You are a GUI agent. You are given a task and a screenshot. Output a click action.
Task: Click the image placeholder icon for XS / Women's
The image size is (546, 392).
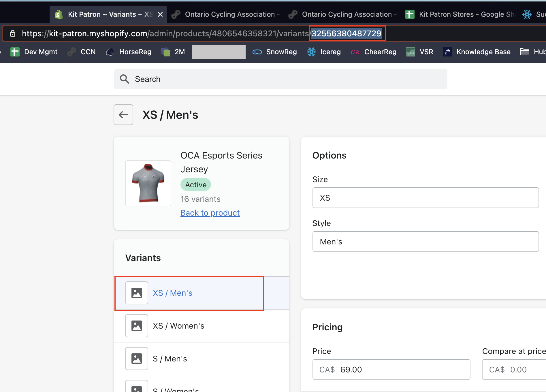pyautogui.click(x=137, y=326)
